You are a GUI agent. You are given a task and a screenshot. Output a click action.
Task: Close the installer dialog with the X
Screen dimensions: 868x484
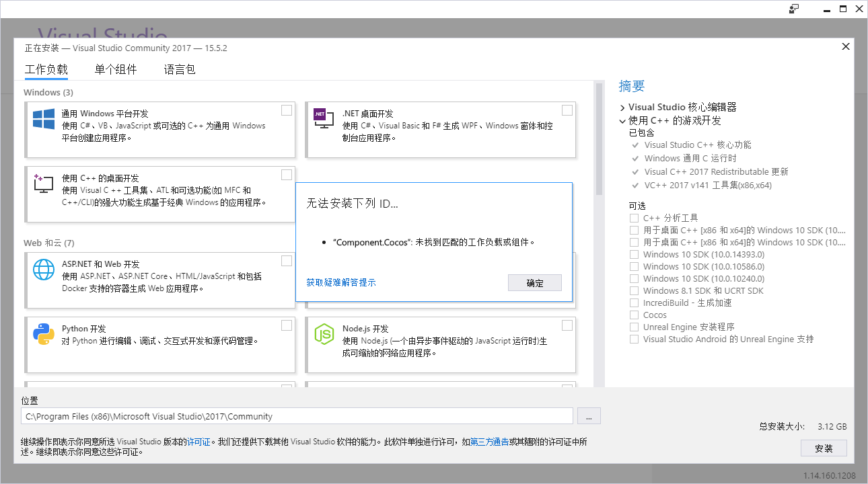846,46
